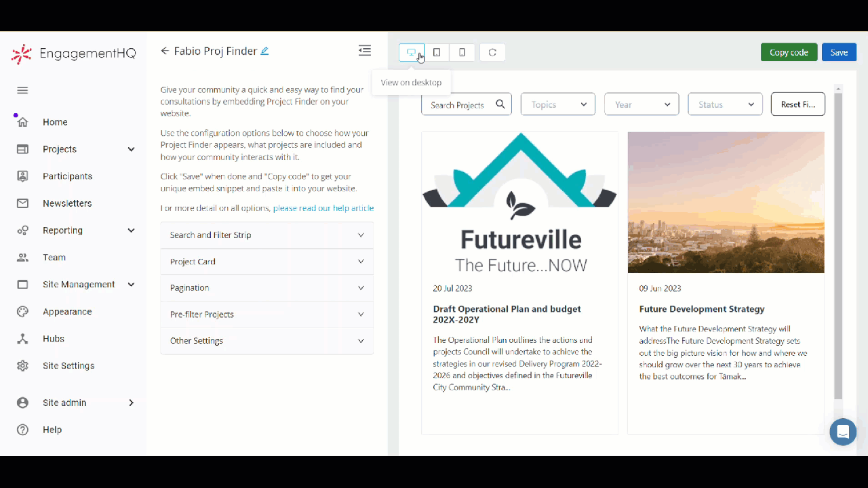Open Home in sidebar
This screenshot has width=868, height=488.
[55, 122]
